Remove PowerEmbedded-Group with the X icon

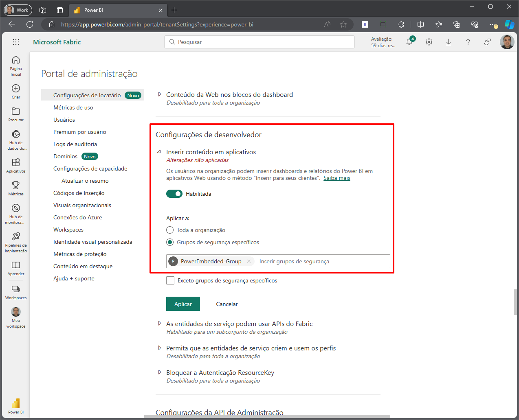(x=249, y=261)
